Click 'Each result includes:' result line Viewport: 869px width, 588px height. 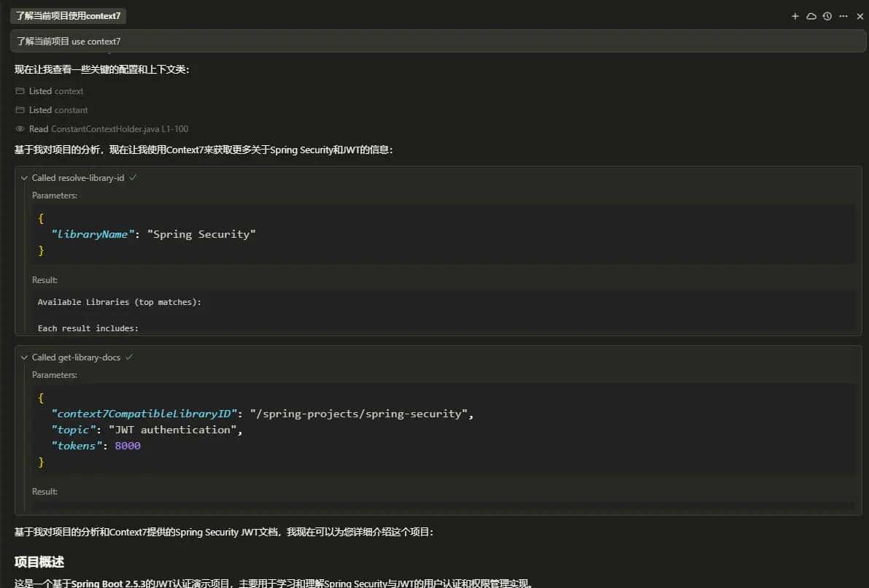[x=88, y=328]
